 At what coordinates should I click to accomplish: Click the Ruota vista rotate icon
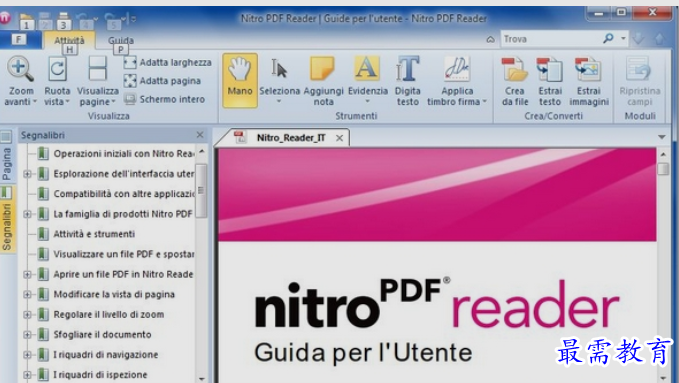pyautogui.click(x=57, y=69)
